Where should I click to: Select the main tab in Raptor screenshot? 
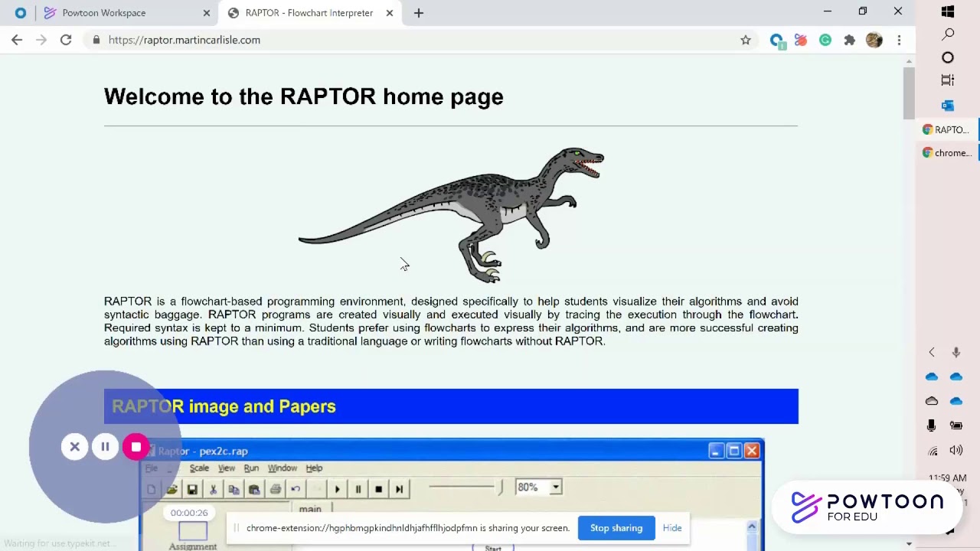(x=310, y=509)
